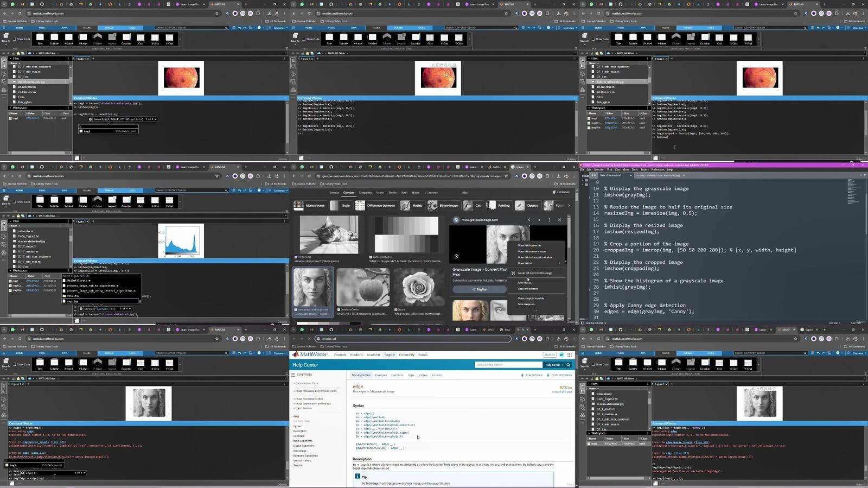Switch to the Examples tab in MathWorks documentation

pyautogui.click(x=381, y=375)
